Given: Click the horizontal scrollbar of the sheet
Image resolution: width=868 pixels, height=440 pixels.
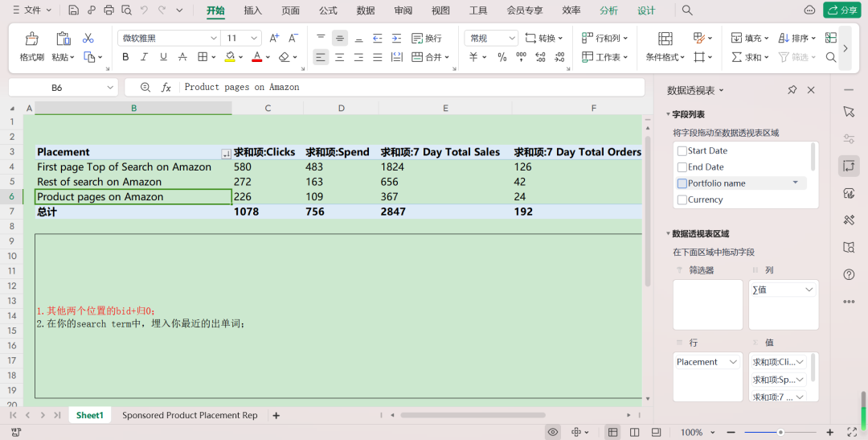Looking at the screenshot, I should click(x=473, y=415).
